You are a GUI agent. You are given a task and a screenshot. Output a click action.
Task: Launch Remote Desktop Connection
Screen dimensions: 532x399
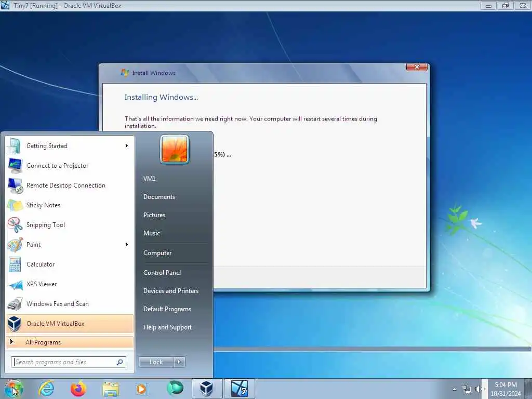pos(70,185)
